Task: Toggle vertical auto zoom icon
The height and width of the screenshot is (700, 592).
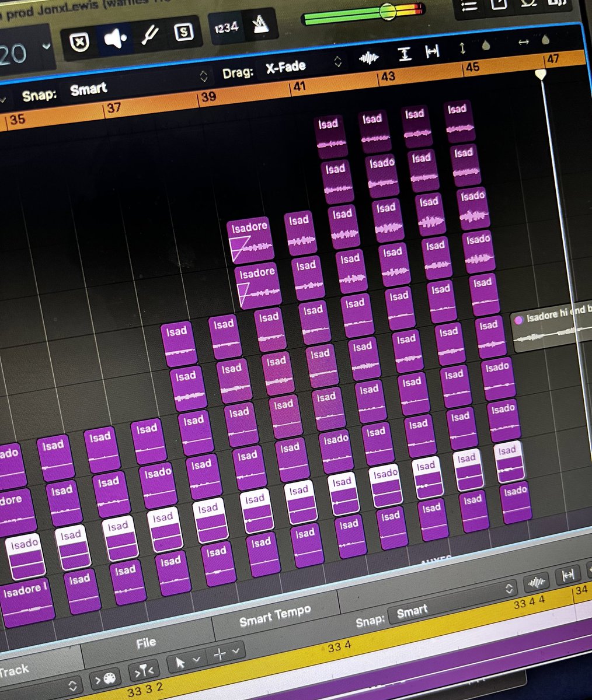Action: tap(404, 54)
